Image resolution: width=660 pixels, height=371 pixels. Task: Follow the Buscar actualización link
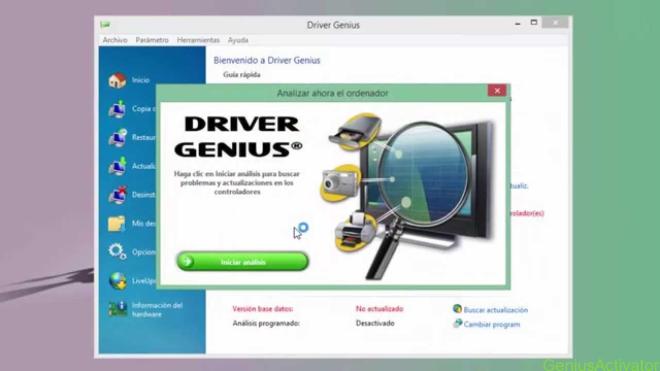point(495,310)
